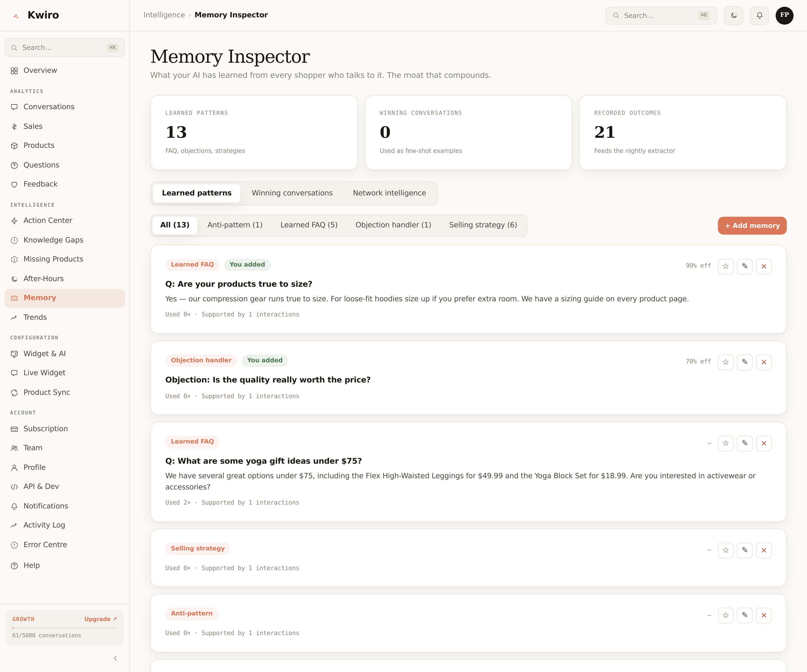Switch to Network intelligence tab
The height and width of the screenshot is (672, 807).
(389, 193)
